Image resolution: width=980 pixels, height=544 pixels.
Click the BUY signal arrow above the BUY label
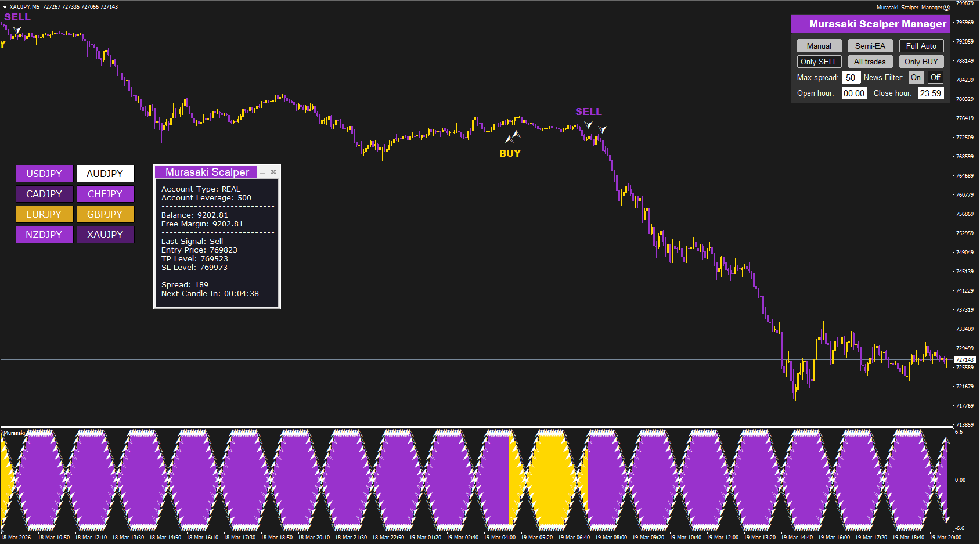512,137
